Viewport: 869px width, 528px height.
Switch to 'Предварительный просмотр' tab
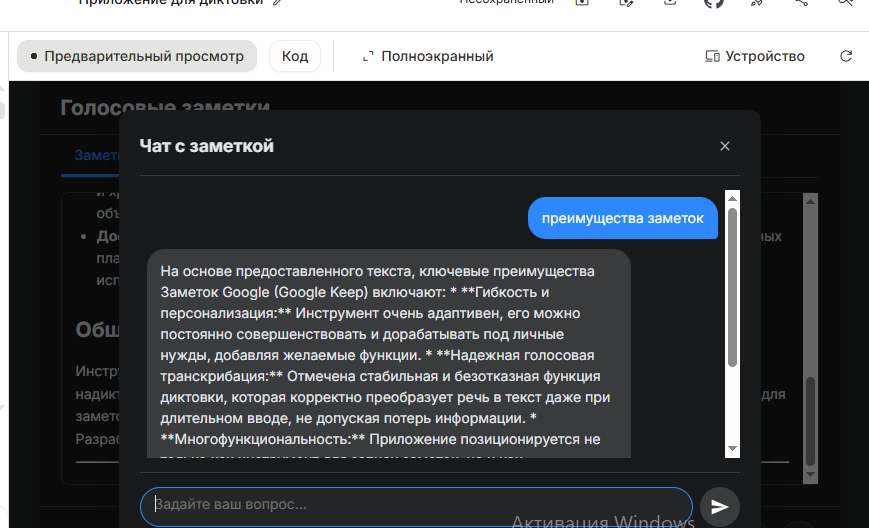137,56
